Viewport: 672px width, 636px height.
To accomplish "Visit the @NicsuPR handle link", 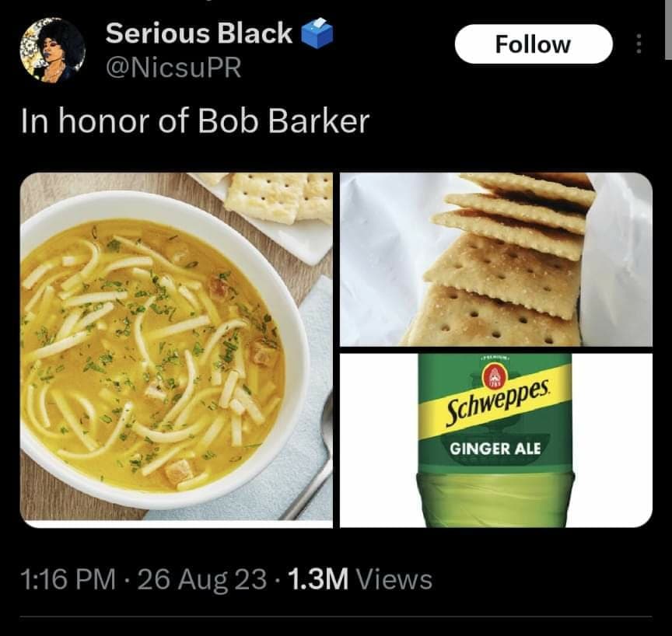I will click(x=173, y=68).
